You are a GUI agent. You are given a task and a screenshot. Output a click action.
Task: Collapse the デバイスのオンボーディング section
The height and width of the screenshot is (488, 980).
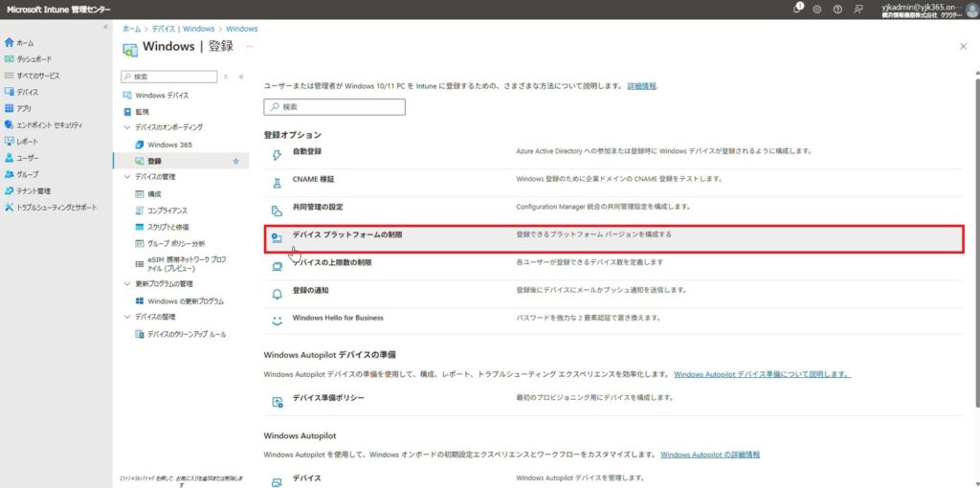[x=127, y=127]
